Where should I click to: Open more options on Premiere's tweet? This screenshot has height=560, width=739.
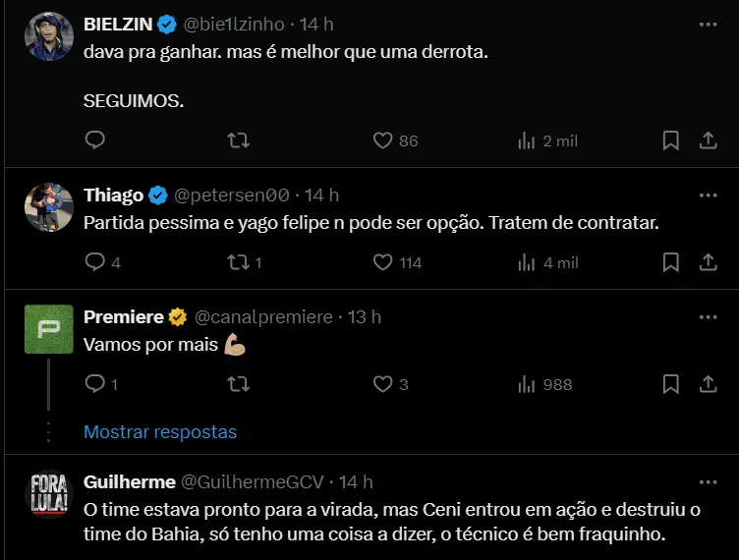[x=708, y=316]
